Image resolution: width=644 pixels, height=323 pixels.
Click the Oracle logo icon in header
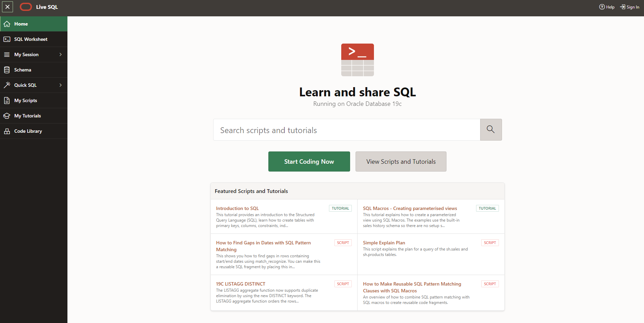26,7
